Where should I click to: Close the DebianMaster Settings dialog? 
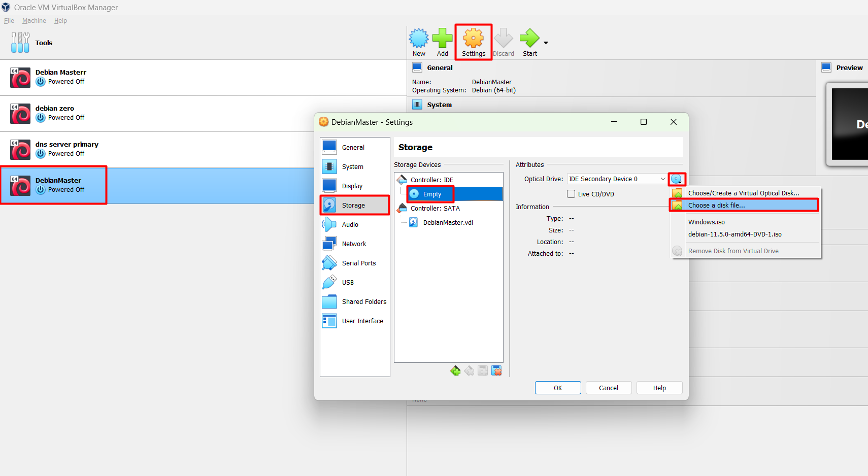[674, 122]
